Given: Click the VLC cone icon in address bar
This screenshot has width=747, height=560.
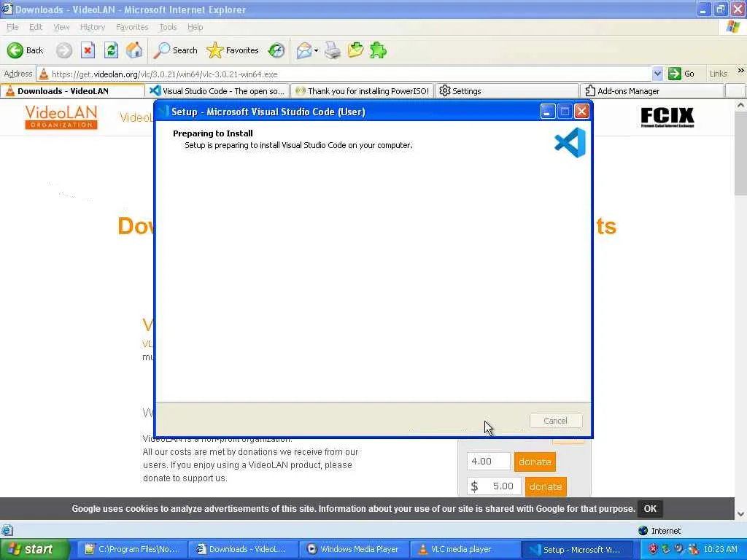Looking at the screenshot, I should coord(44,74).
